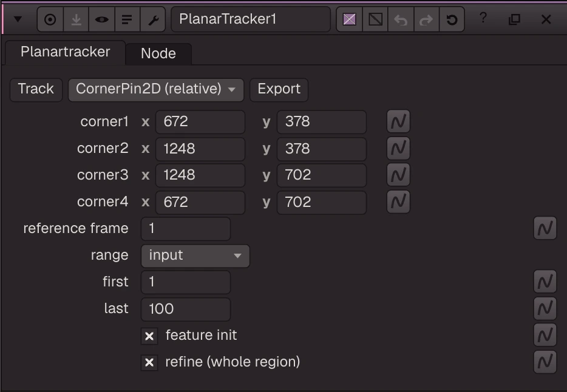Click the purple crossed-box node color swatch
The width and height of the screenshot is (567, 392).
pos(349,19)
